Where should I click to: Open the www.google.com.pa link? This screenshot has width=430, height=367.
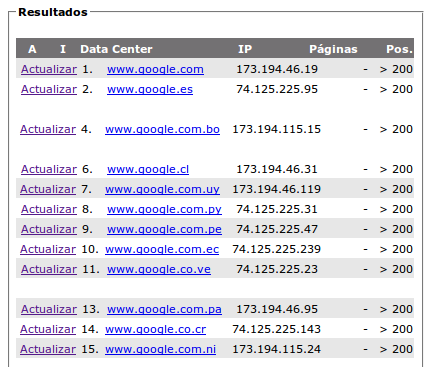[x=164, y=309]
